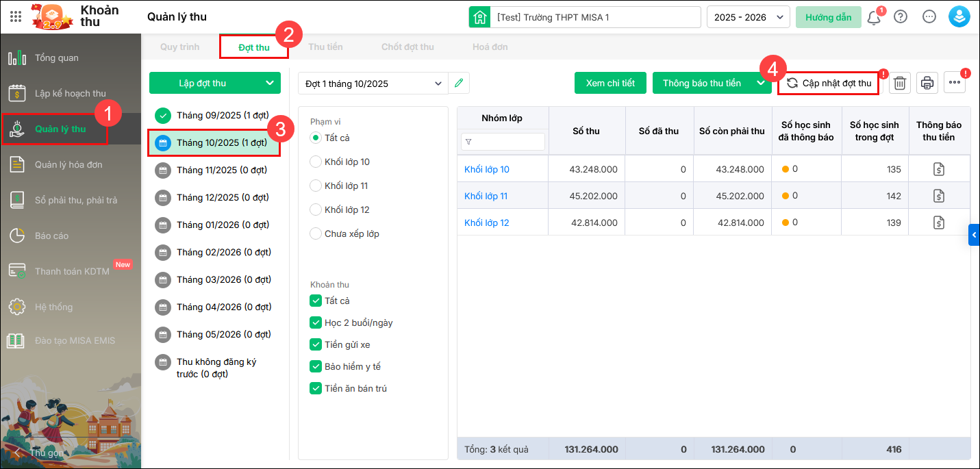Open the Đợt 1 tháng 10/2025 dropdown
This screenshot has height=469, width=980.
[x=373, y=84]
